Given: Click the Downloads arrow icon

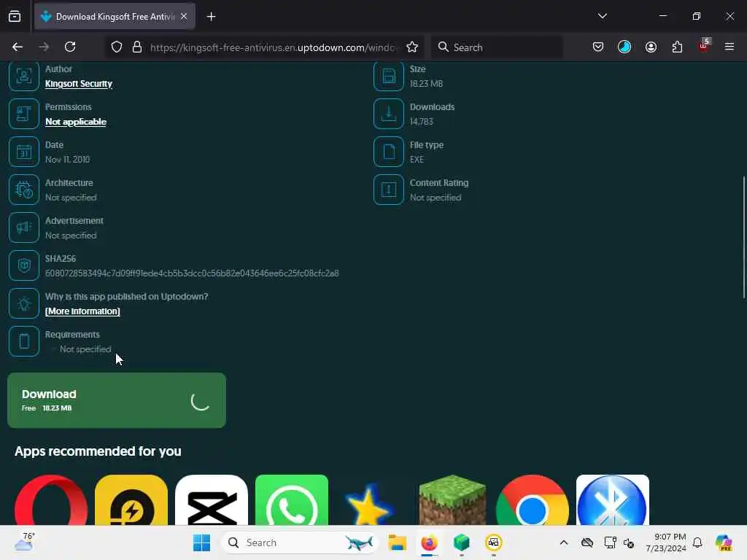Looking at the screenshot, I should pos(389,114).
